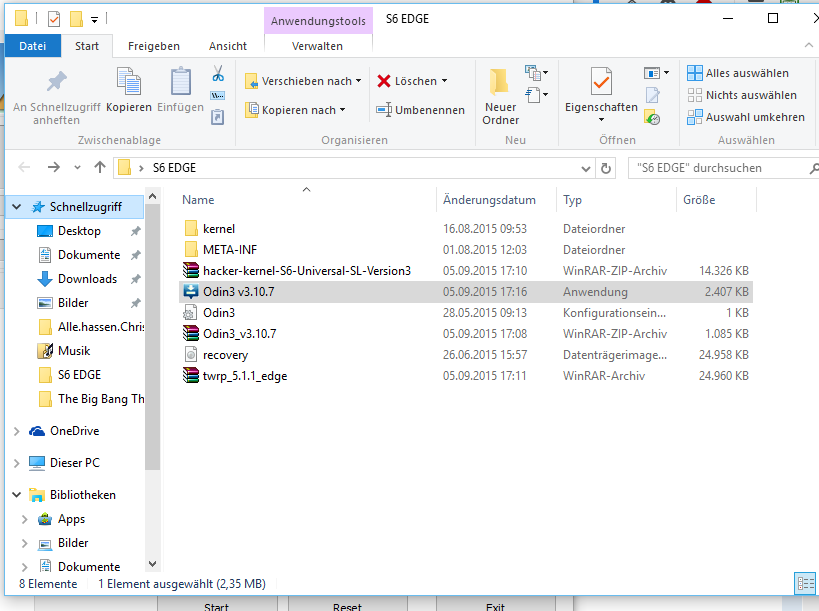Switch to details view icon in status bar
The height and width of the screenshot is (611, 819).
tap(804, 583)
